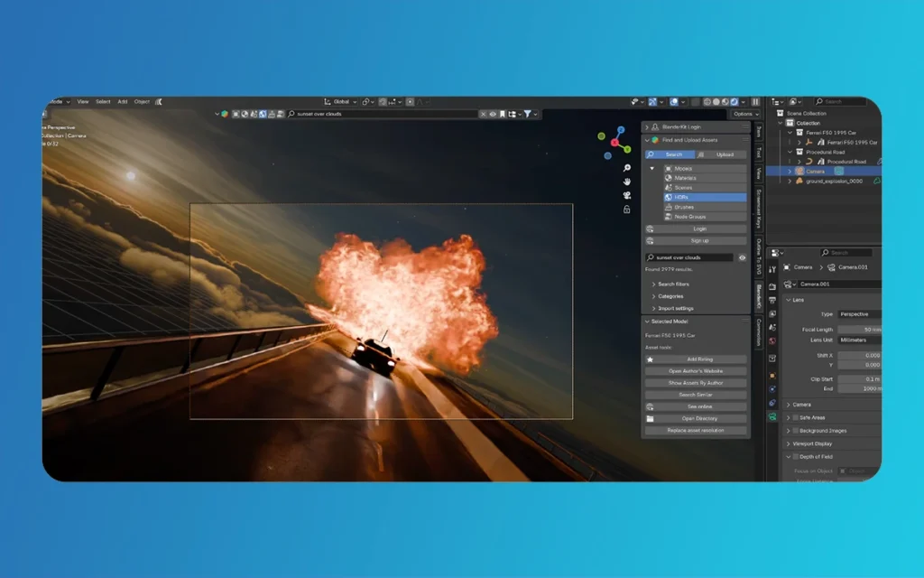Click the viewport zoom magnifier icon
The image size is (924, 578).
[x=627, y=168]
